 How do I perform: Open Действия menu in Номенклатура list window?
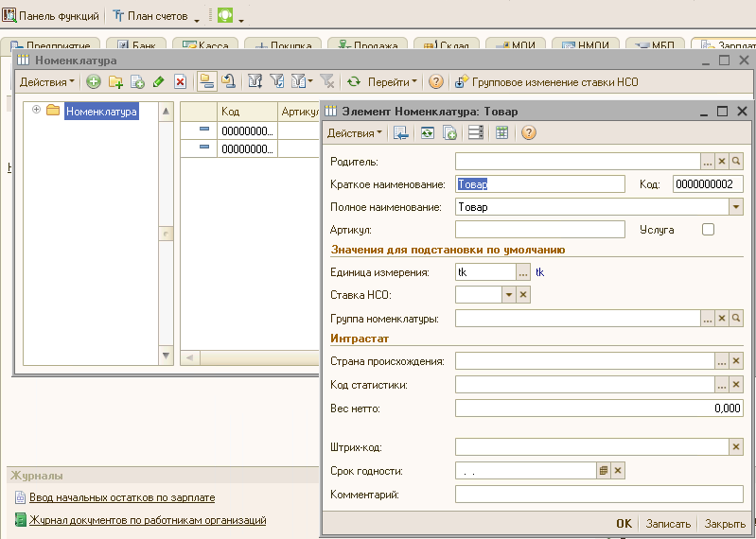tap(46, 82)
